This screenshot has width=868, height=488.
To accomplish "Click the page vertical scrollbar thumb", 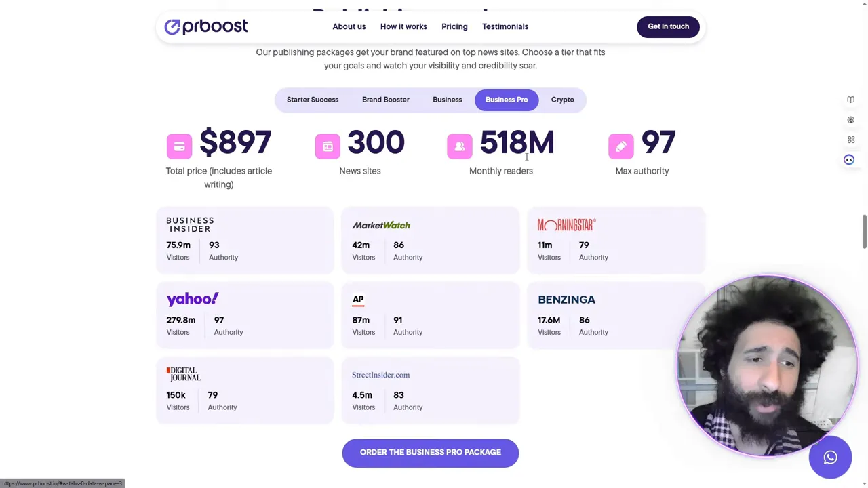I will pyautogui.click(x=864, y=232).
